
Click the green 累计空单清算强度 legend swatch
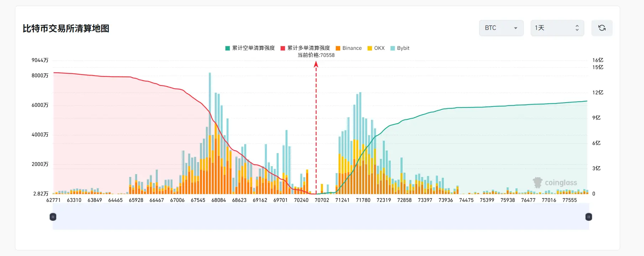227,48
